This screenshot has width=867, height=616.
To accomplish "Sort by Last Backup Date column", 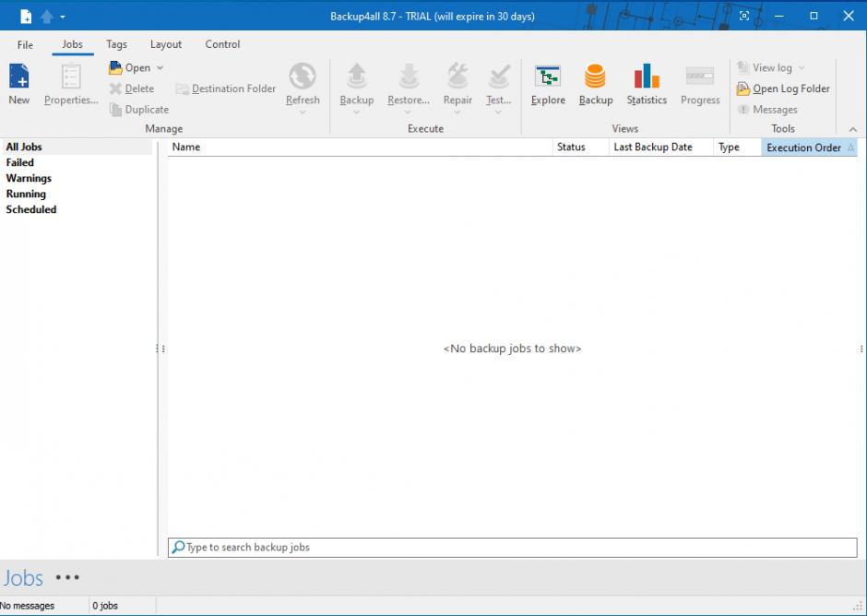I will pyautogui.click(x=660, y=148).
